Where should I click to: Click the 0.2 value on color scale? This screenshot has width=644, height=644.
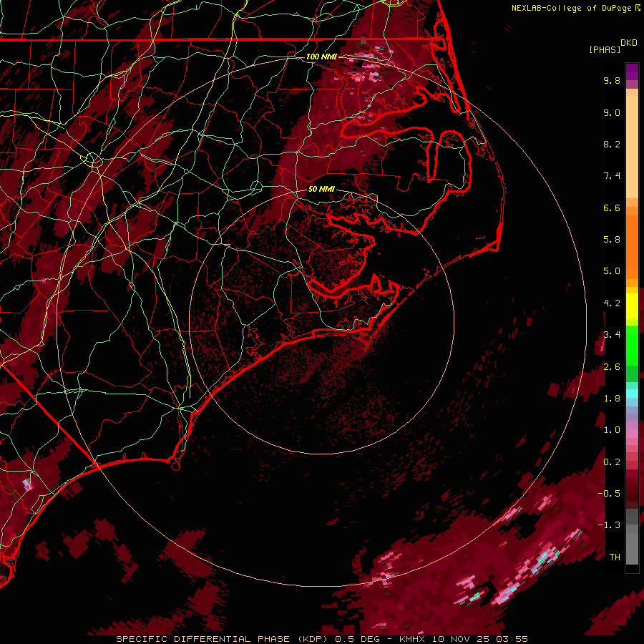pos(612,462)
